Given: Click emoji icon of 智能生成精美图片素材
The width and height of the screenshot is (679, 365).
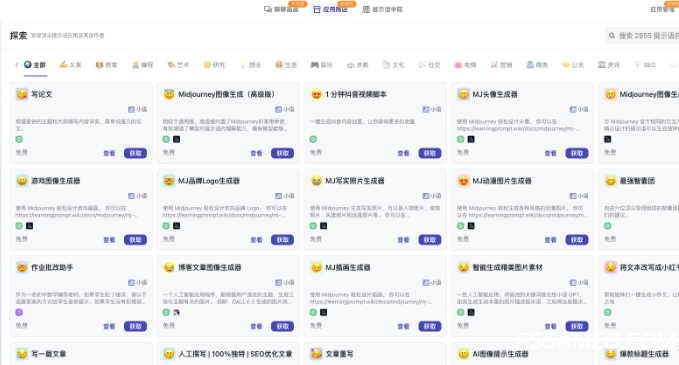Looking at the screenshot, I should coord(464,267).
